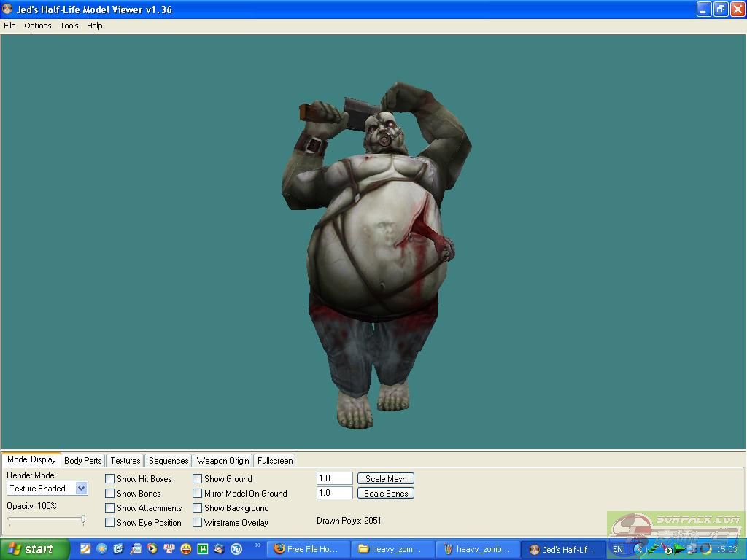Launch Windows Media Player from quick launch

point(152,549)
